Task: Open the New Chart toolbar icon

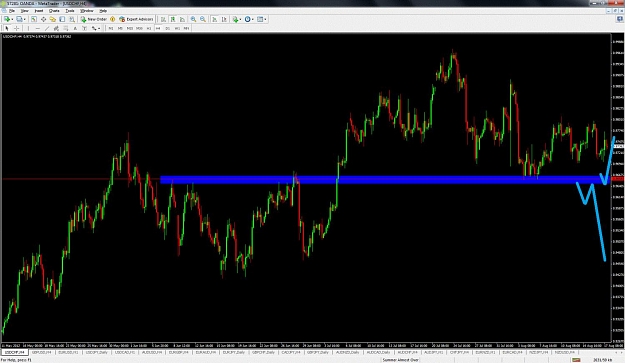Action: click(7, 19)
